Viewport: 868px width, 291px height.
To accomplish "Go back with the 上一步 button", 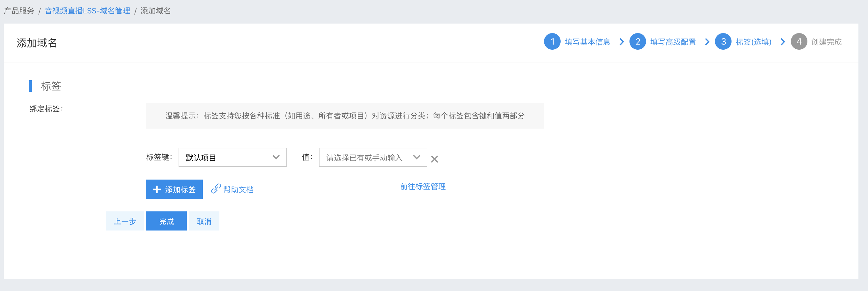I will tap(125, 221).
